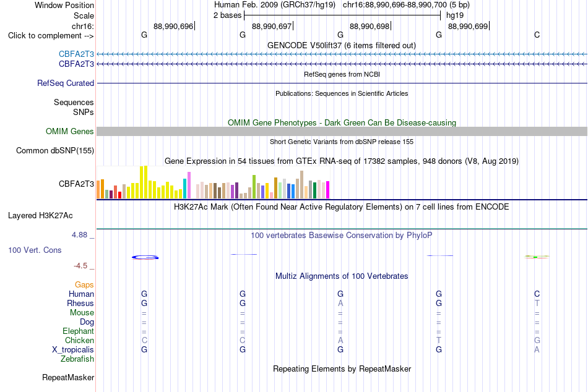Image resolution: width=588 pixels, height=392 pixels.
Task: Open 'Repeating Elements by RepeatMasker' title
Action: tap(342, 369)
